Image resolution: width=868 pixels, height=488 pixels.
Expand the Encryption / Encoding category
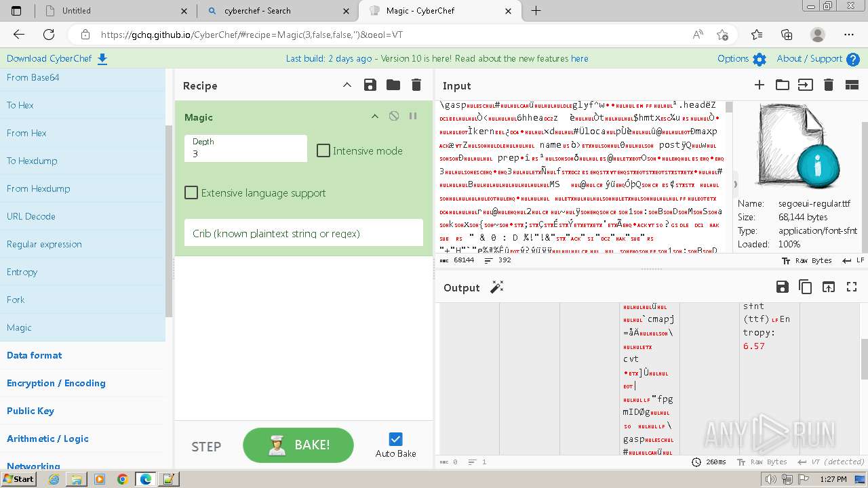click(83, 383)
